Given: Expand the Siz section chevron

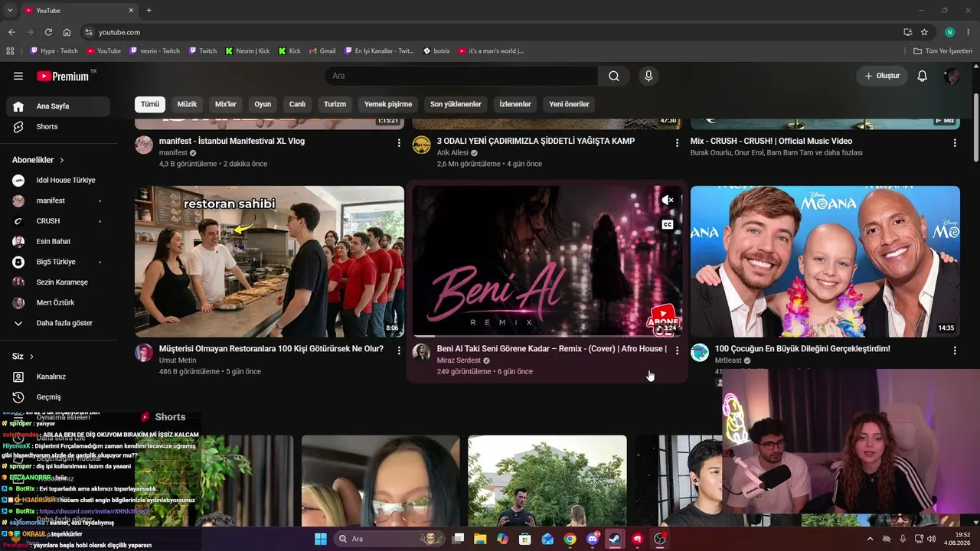Looking at the screenshot, I should click(32, 357).
